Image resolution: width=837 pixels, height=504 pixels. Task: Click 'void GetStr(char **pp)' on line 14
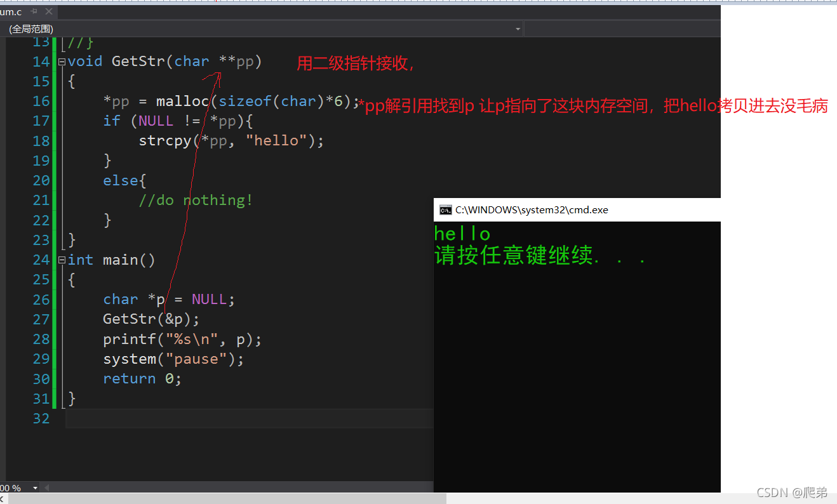point(164,62)
